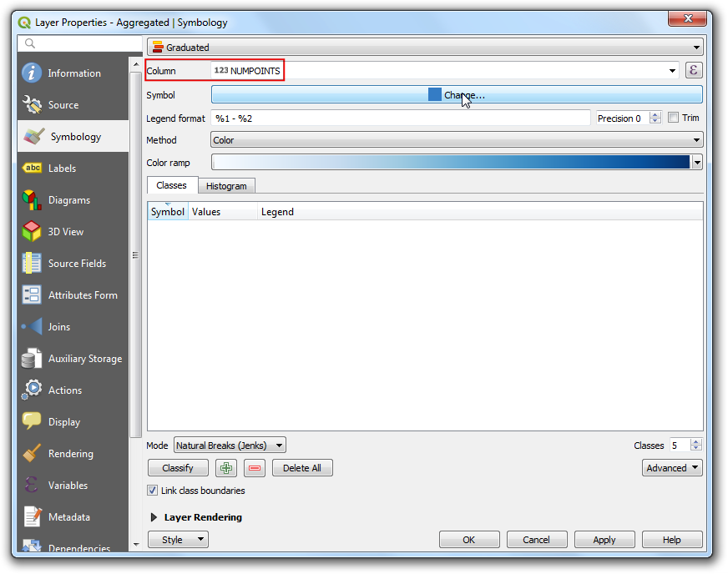The width and height of the screenshot is (728, 574).
Task: Open the Labels section in sidebar
Action: [62, 169]
